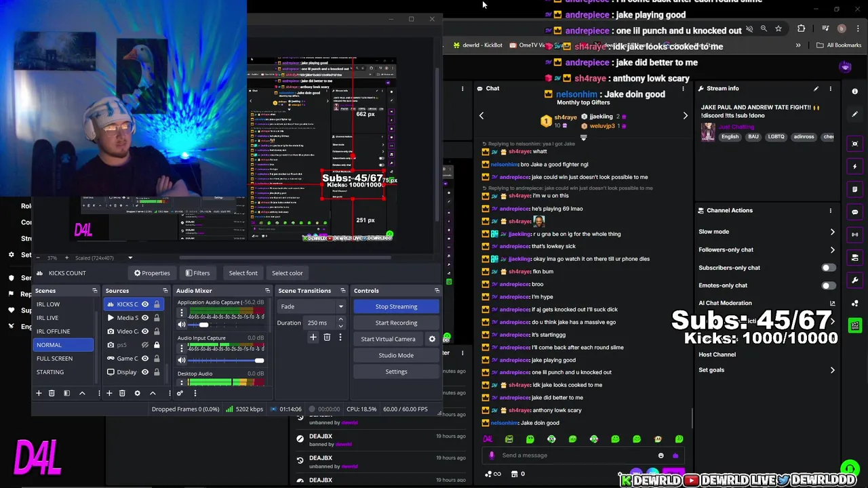Open the D4L emote set in chat
This screenshot has height=488, width=868.
[488, 439]
